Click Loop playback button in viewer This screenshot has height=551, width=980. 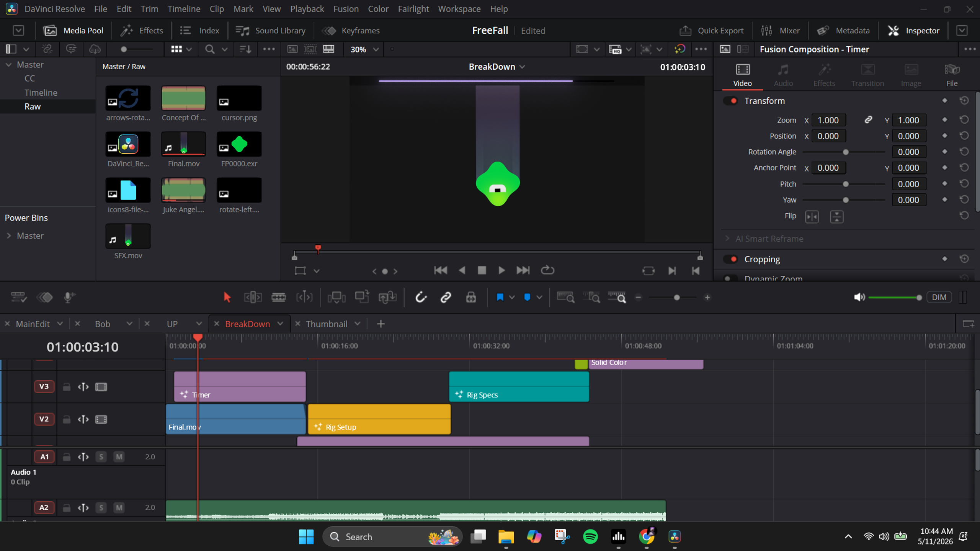547,270
